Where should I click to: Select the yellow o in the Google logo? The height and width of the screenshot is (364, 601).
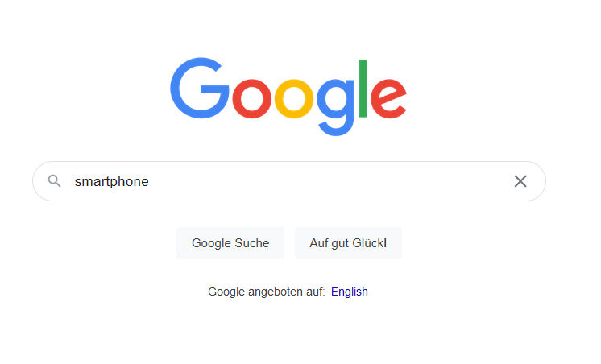point(294,98)
